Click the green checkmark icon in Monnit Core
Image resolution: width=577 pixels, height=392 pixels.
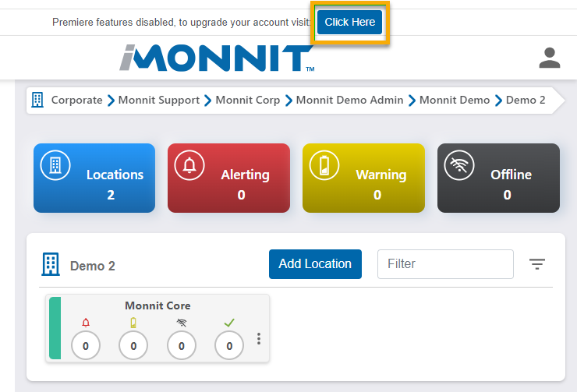point(229,323)
